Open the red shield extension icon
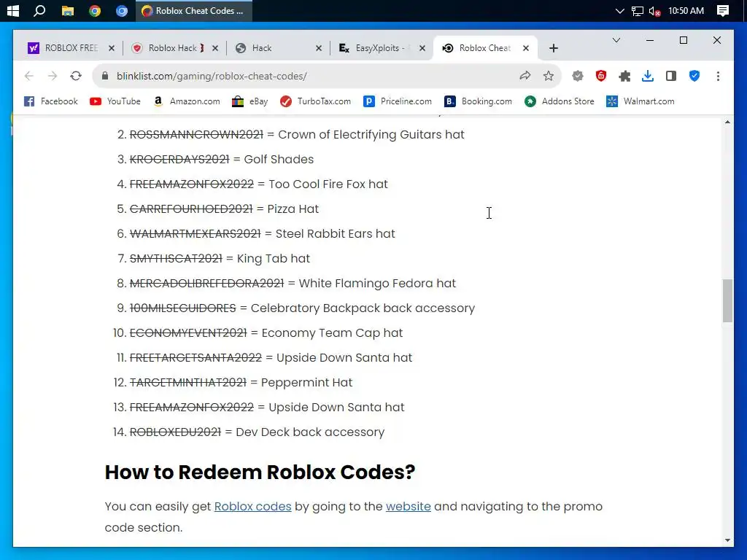The width and height of the screenshot is (747, 560). point(601,76)
